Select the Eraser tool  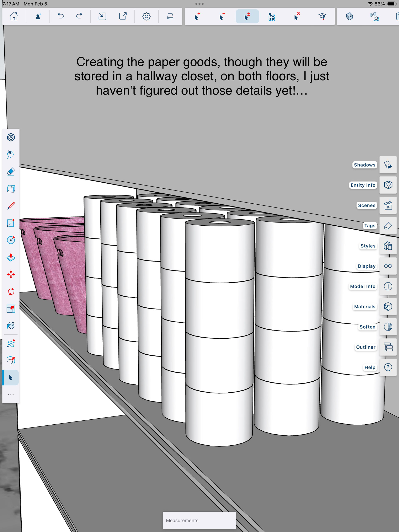[x=11, y=171]
